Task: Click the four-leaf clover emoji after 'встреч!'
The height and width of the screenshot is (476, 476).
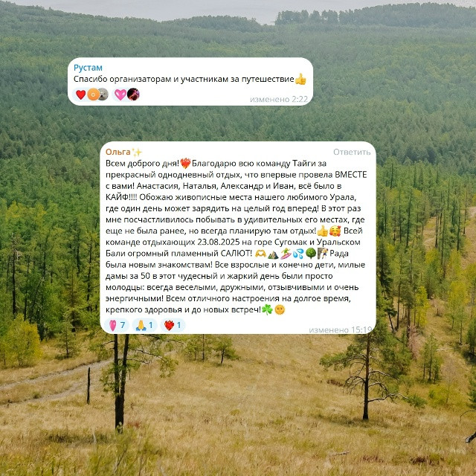Action: (x=267, y=310)
